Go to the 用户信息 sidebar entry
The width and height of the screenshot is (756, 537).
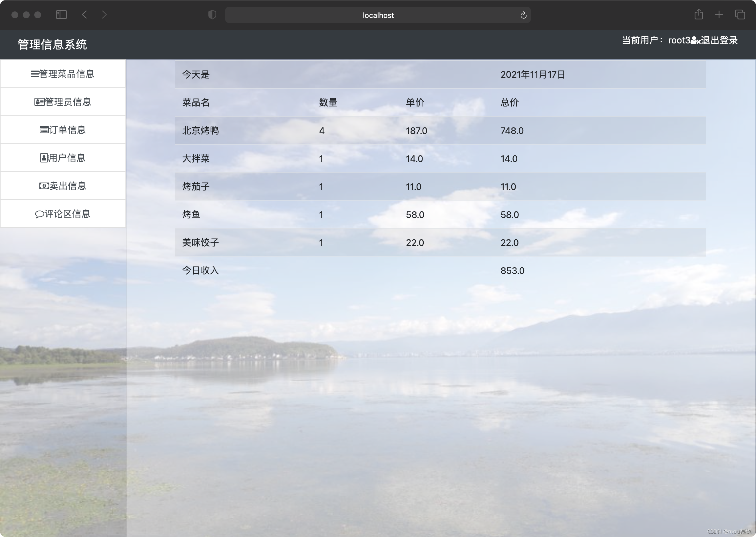pos(63,158)
